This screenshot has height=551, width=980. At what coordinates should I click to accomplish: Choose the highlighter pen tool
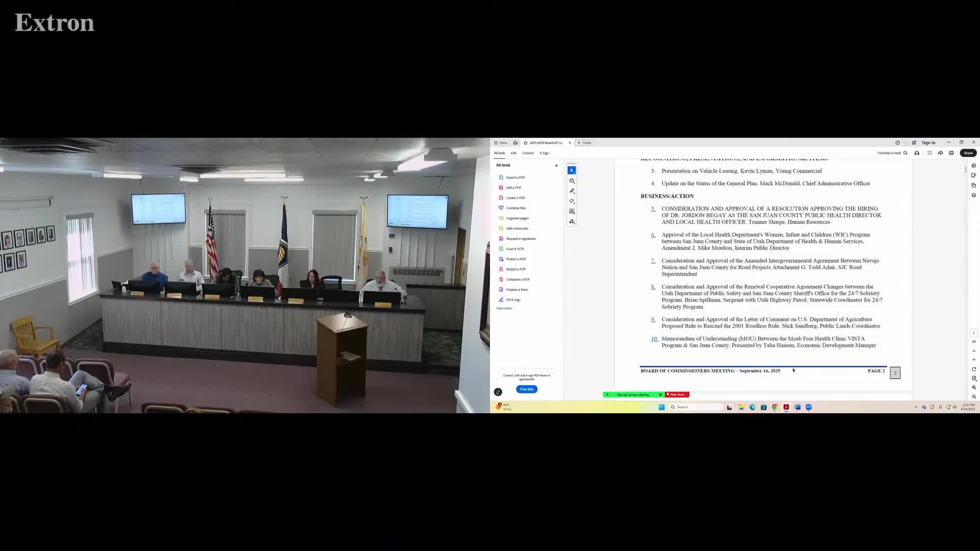pos(572,191)
